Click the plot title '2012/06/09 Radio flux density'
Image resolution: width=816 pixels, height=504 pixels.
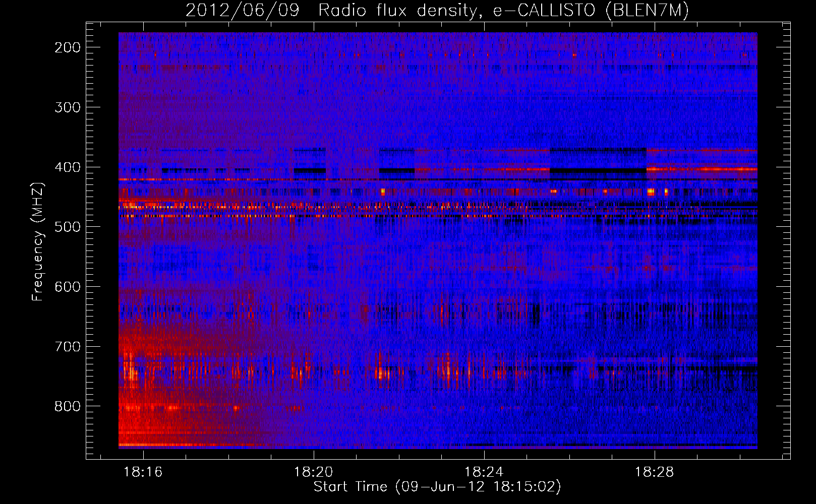pyautogui.click(x=437, y=10)
